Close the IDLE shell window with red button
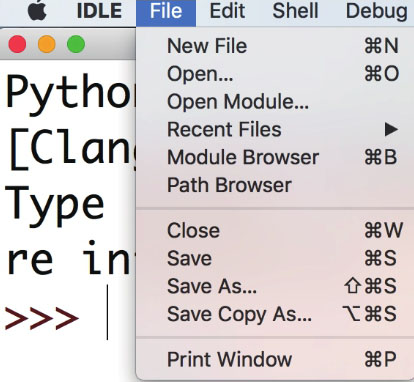 pos(17,44)
